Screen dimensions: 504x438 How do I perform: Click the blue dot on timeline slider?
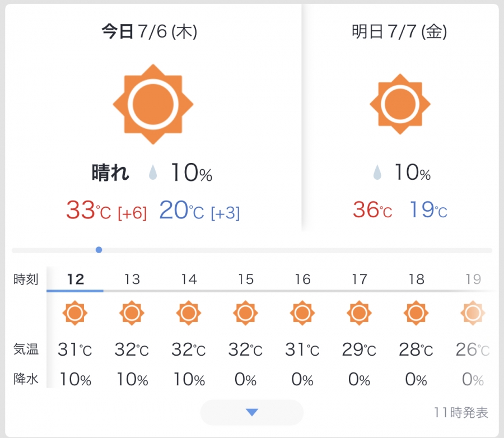coord(99,250)
